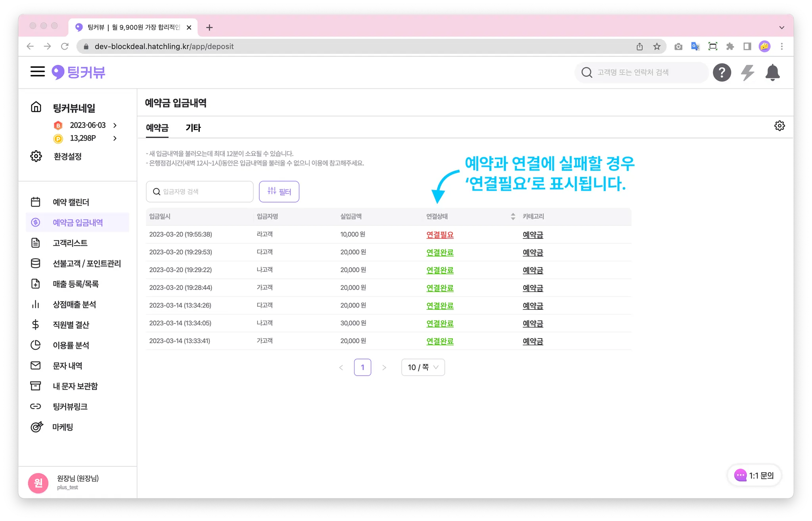Click the help question mark icon
This screenshot has height=521, width=812.
point(722,73)
